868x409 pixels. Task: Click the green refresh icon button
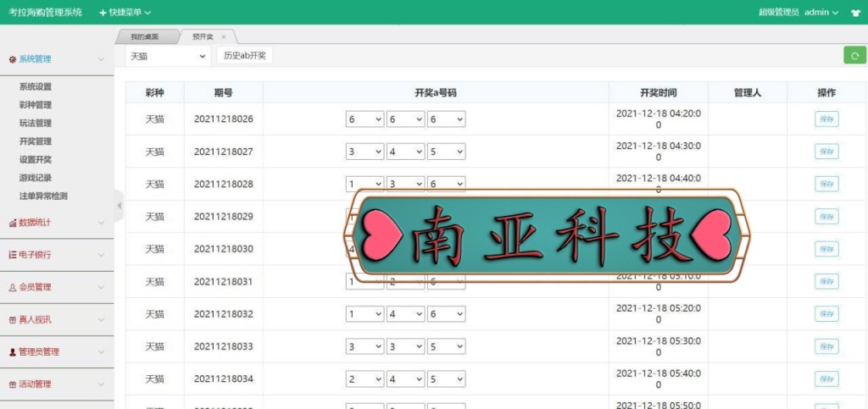pyautogui.click(x=854, y=55)
